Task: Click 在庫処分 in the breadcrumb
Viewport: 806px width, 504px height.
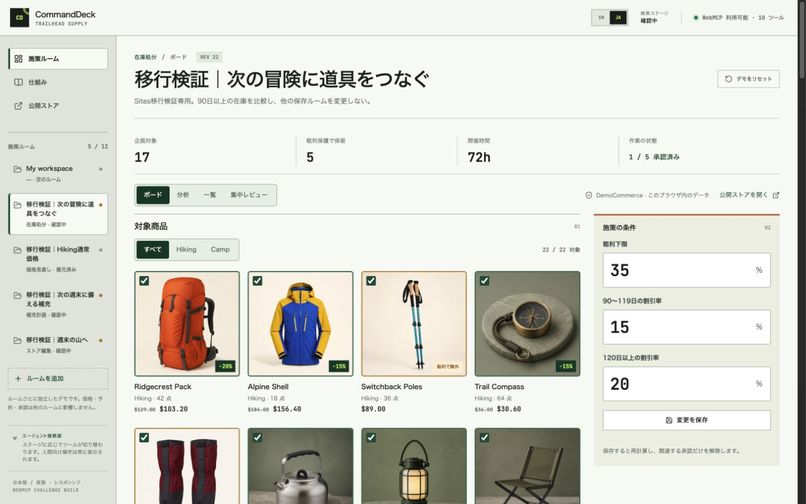Action: click(145, 57)
